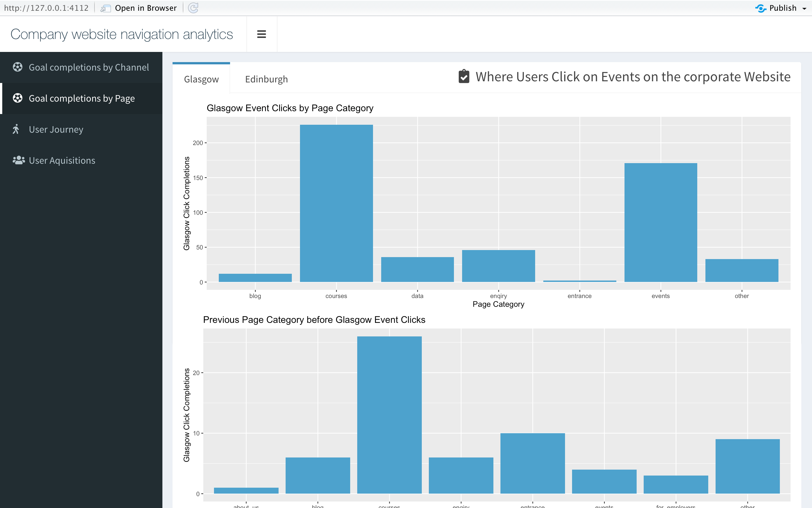Viewport: 812px width, 508px height.
Task: Click the courses bar in top chart
Action: point(336,203)
